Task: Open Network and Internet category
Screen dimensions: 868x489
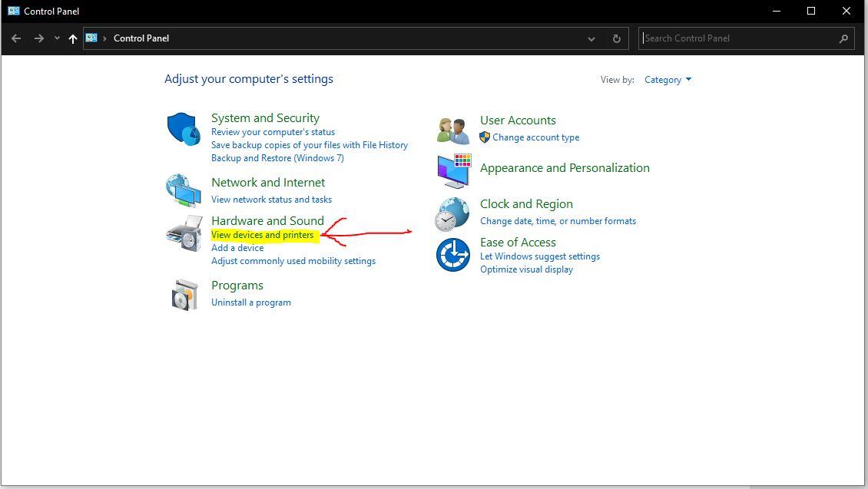Action: [268, 182]
